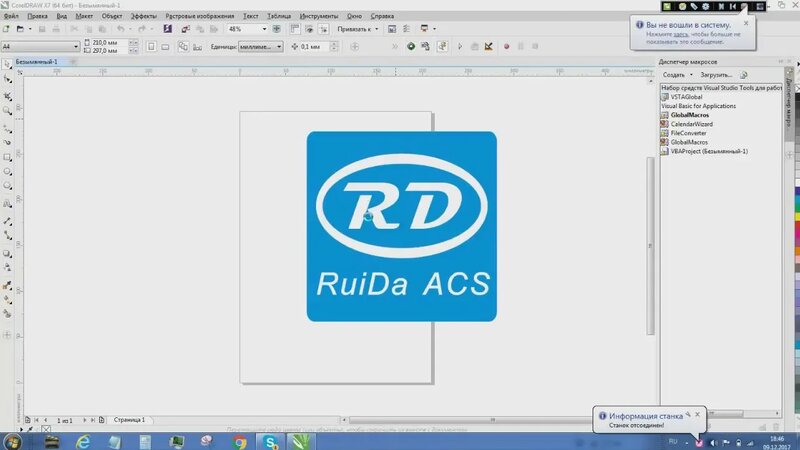The width and height of the screenshot is (800, 450).
Task: Switch to the Безымянный-1 document tab
Action: click(36, 62)
